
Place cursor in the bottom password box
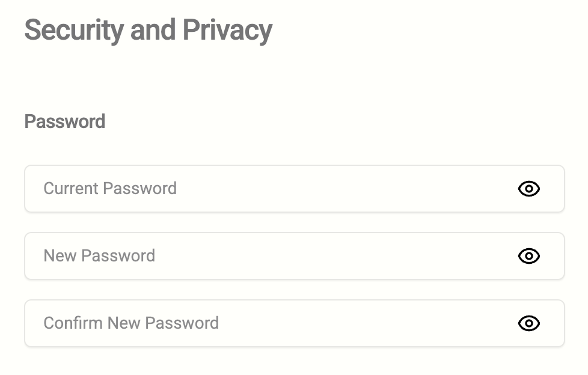271,323
